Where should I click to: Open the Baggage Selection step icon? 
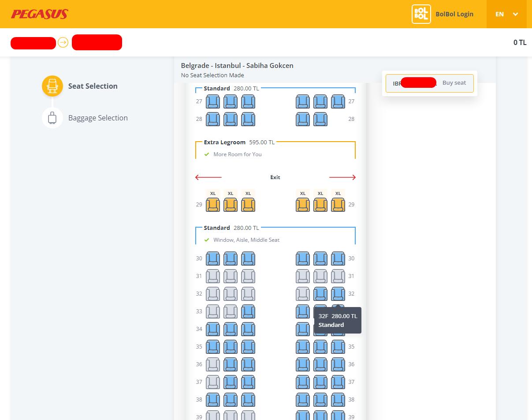[52, 118]
